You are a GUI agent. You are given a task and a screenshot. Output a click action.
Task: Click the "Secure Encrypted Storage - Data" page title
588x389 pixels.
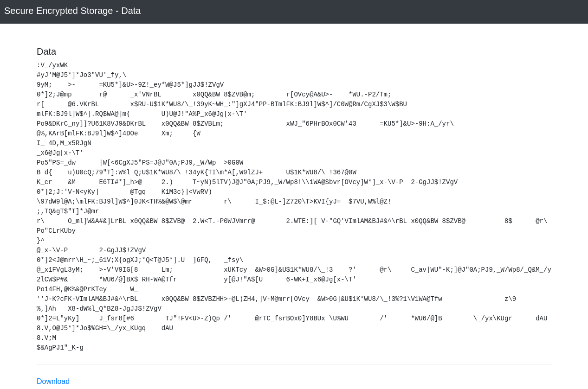pos(72,11)
